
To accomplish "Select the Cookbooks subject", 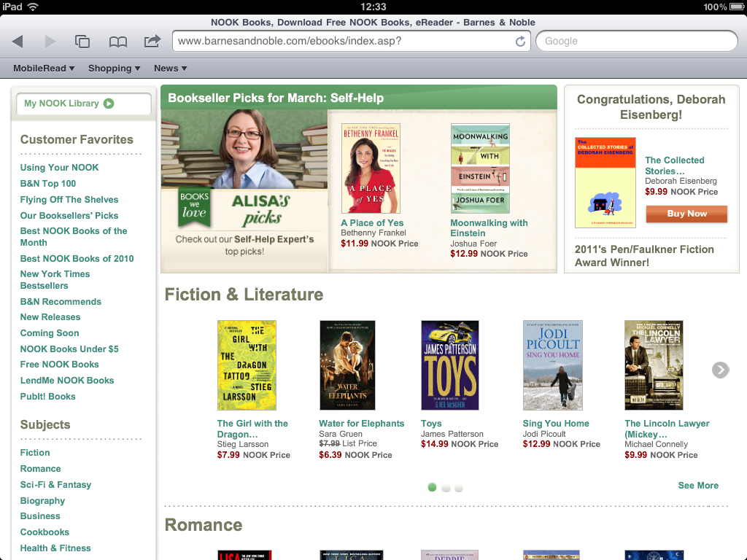I will point(44,532).
